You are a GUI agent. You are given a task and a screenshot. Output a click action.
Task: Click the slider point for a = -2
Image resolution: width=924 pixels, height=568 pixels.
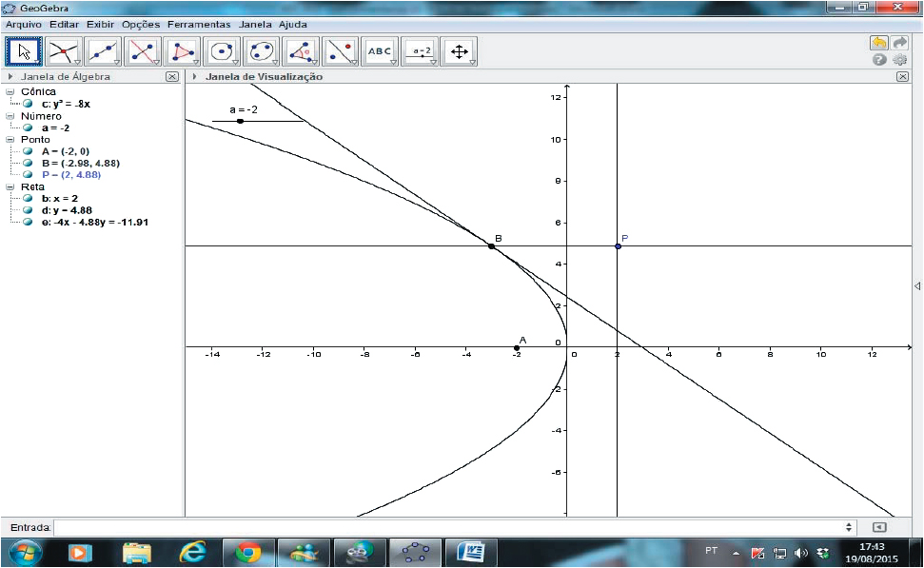point(240,121)
